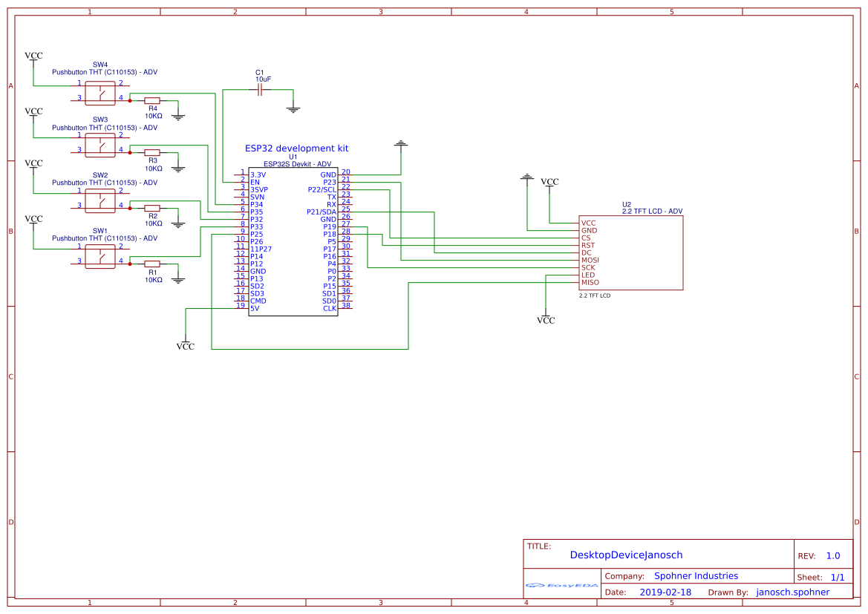Image resolution: width=868 pixels, height=614 pixels.
Task: Click the Sheet 1/1 label
Action: click(820, 577)
